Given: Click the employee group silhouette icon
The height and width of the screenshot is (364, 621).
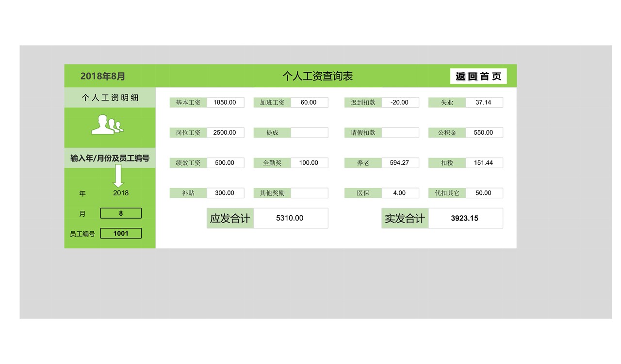Looking at the screenshot, I should [109, 126].
